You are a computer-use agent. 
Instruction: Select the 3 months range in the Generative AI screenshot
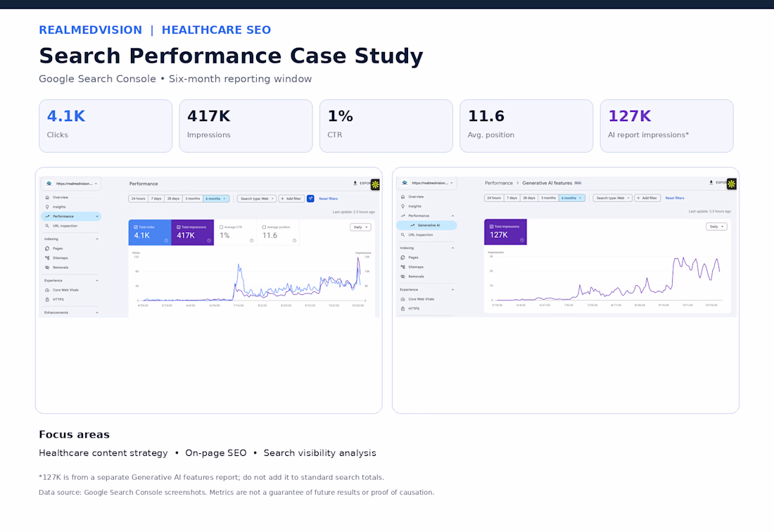click(x=548, y=198)
